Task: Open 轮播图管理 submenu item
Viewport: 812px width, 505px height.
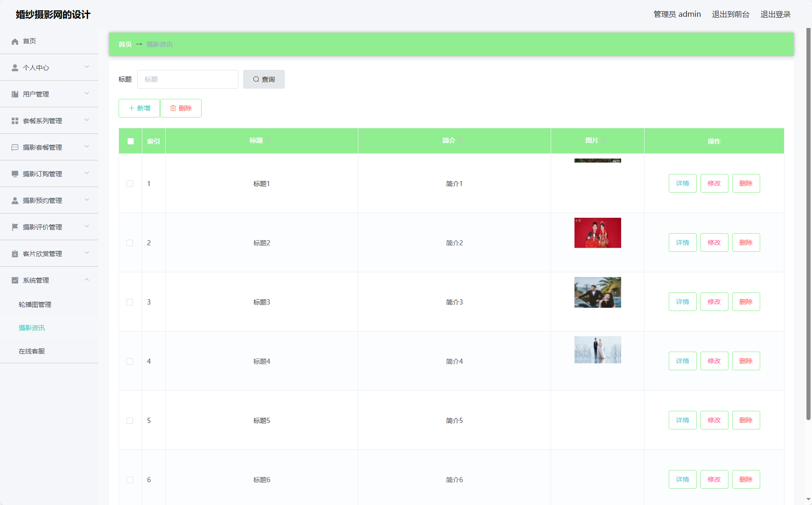Action: click(35, 304)
